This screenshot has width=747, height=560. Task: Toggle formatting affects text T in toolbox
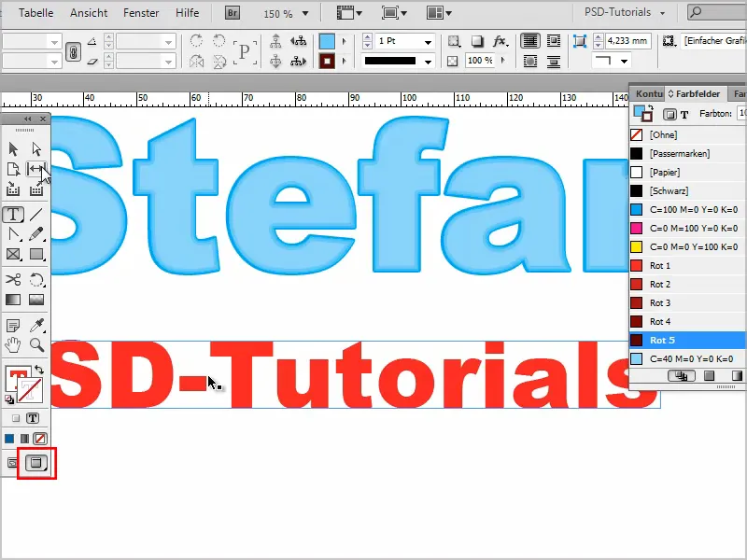(x=33, y=418)
